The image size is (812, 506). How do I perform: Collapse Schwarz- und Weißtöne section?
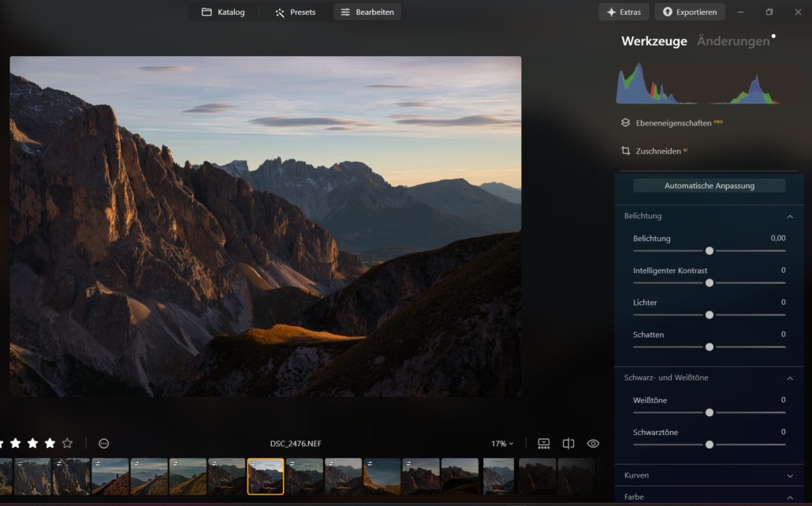click(789, 378)
